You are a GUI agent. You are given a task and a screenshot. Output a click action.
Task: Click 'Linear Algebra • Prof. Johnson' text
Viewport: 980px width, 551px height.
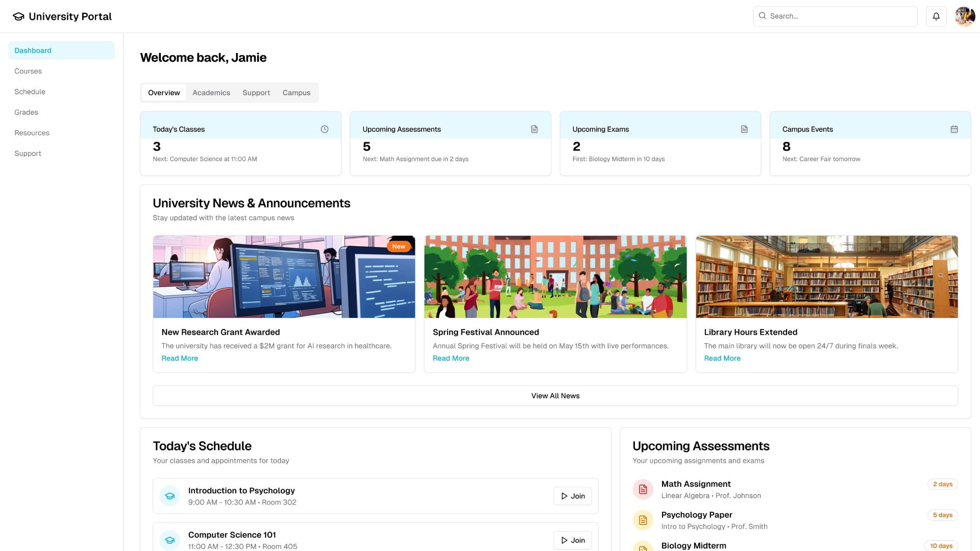tap(711, 496)
